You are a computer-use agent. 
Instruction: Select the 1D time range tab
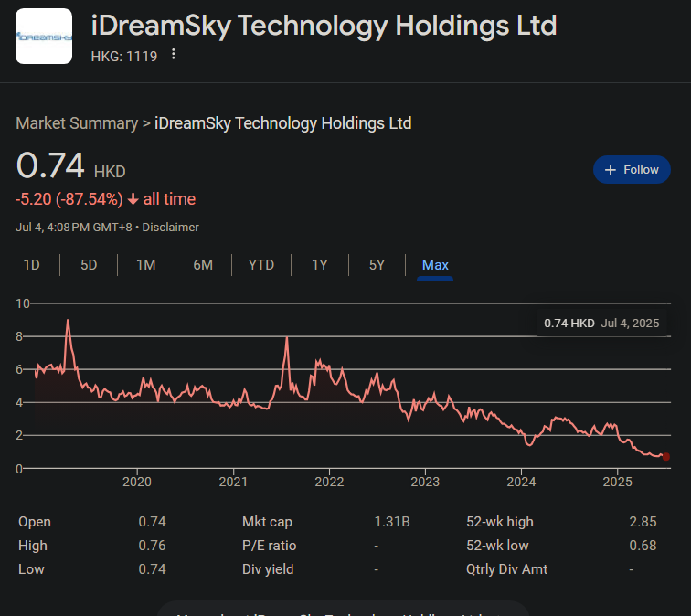[32, 265]
